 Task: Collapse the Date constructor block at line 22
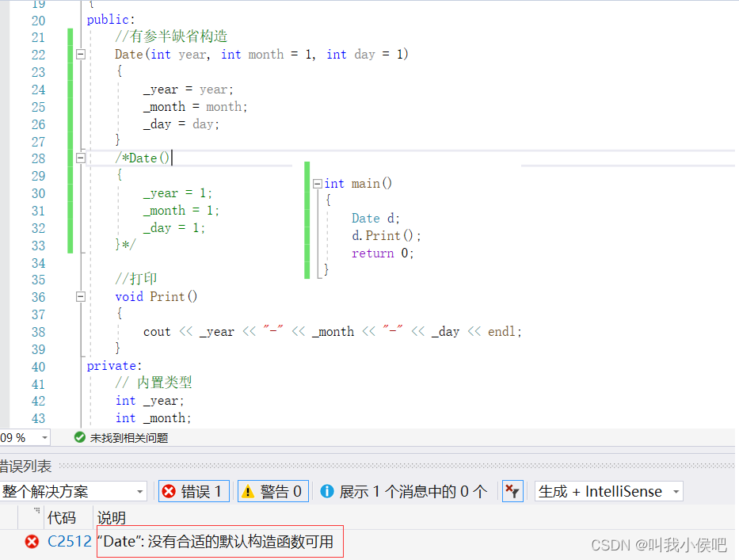click(82, 54)
